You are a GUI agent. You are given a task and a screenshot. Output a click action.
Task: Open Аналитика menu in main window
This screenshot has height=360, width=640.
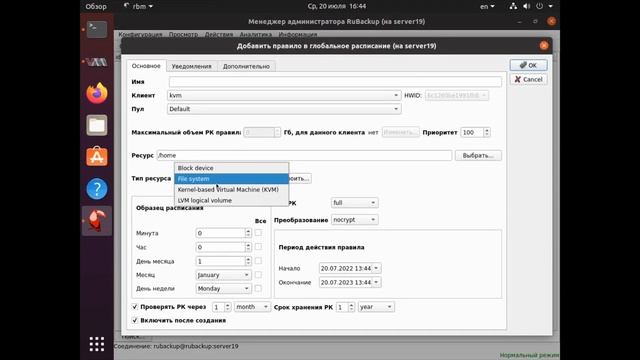click(x=256, y=34)
